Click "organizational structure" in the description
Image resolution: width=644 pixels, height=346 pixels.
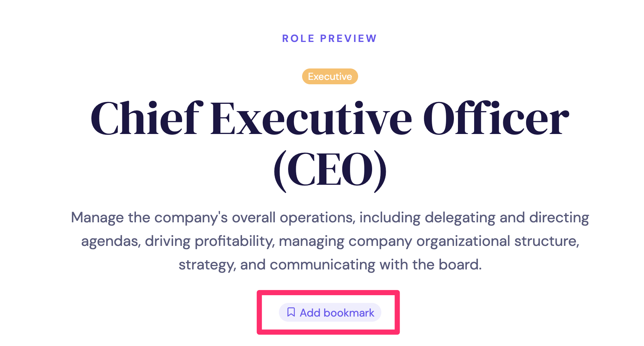497,241
